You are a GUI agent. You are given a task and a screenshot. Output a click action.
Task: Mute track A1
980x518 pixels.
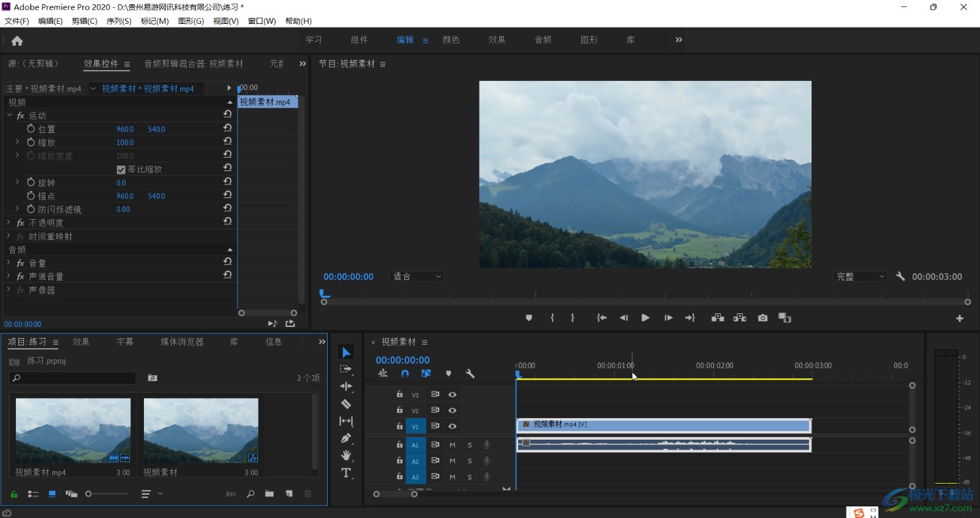pyautogui.click(x=453, y=445)
